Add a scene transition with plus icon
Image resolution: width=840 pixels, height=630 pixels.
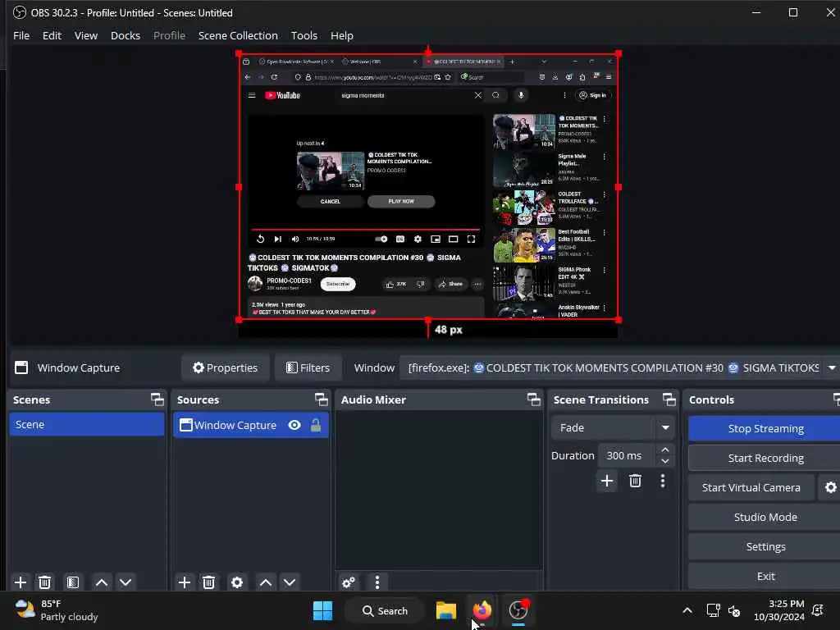pyautogui.click(x=607, y=481)
